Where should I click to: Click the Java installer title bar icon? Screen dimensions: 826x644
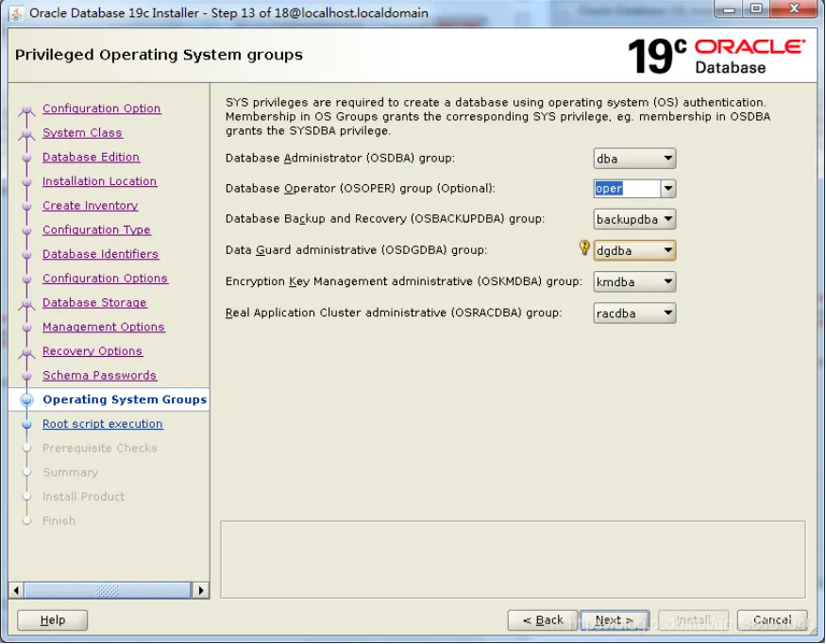tap(16, 12)
